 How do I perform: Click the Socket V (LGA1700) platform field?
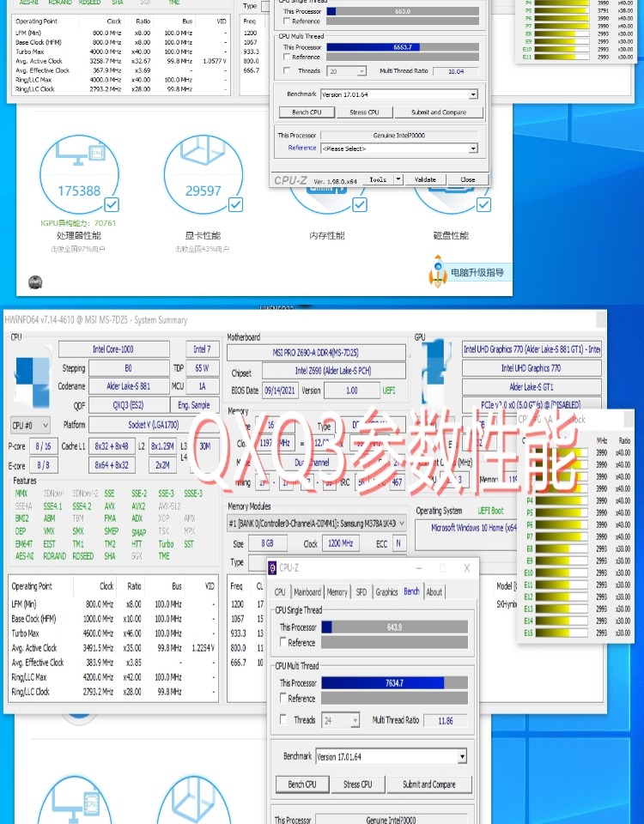pos(154,425)
